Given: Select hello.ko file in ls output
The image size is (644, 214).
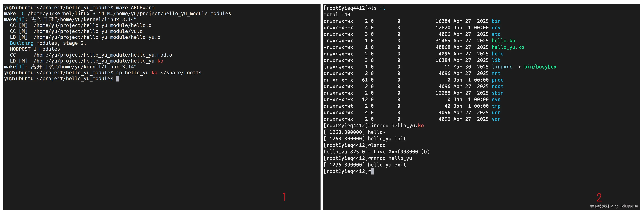Looking at the screenshot, I should [x=503, y=41].
